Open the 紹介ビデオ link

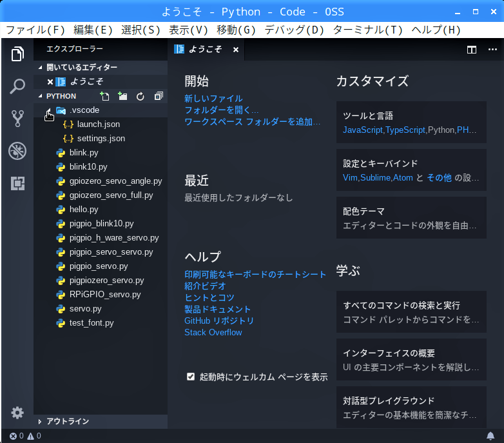click(205, 286)
